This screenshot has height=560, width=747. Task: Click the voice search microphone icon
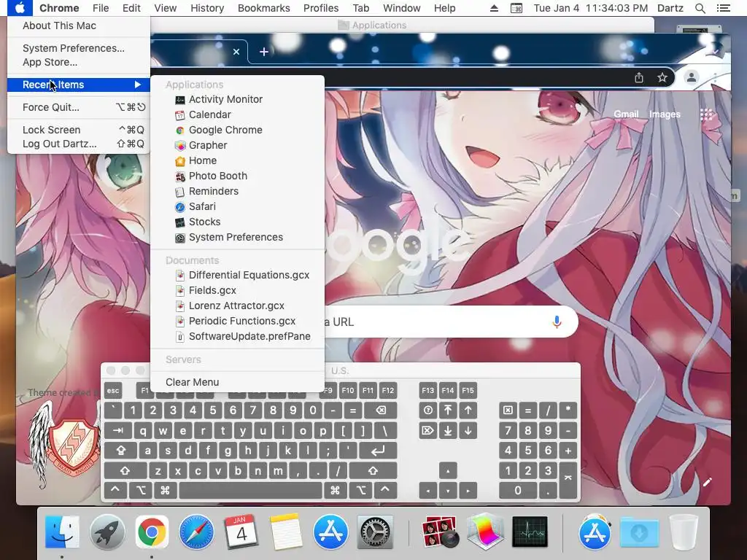(x=557, y=322)
